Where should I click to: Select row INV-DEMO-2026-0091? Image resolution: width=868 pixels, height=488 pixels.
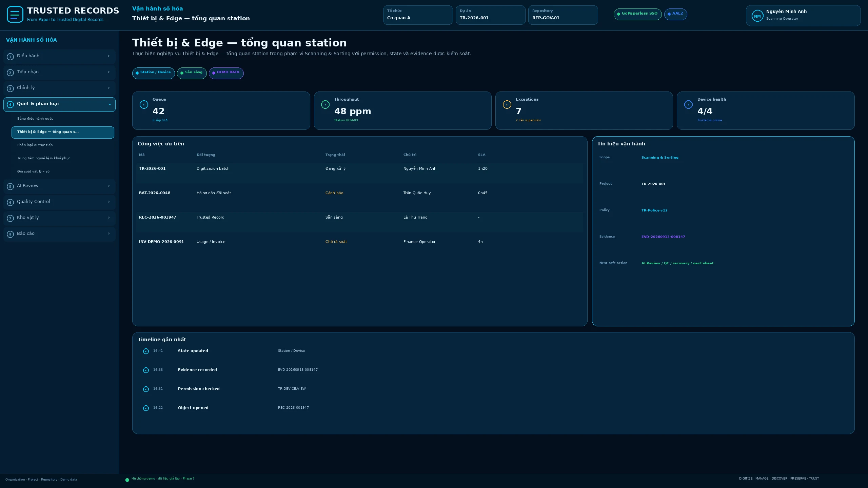(x=360, y=247)
